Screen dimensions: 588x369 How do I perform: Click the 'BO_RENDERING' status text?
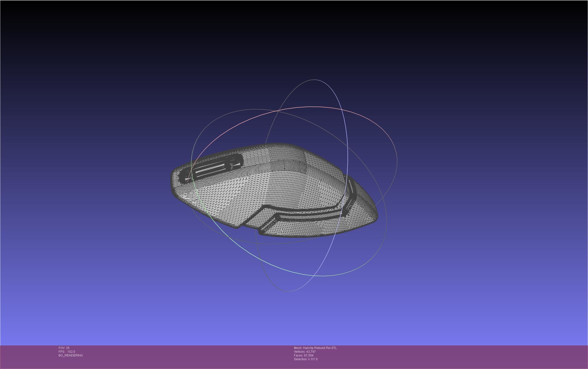[x=71, y=355]
